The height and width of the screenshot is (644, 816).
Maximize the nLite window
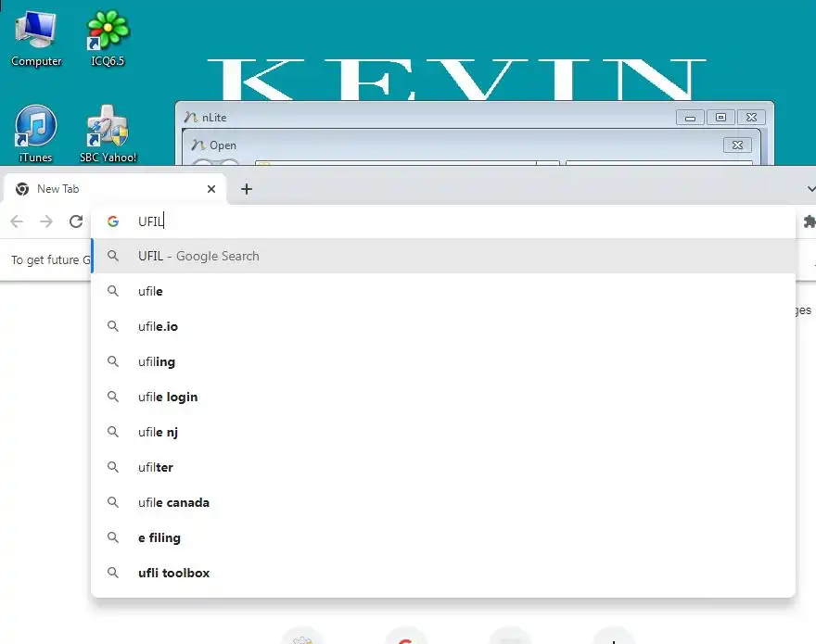click(x=720, y=118)
